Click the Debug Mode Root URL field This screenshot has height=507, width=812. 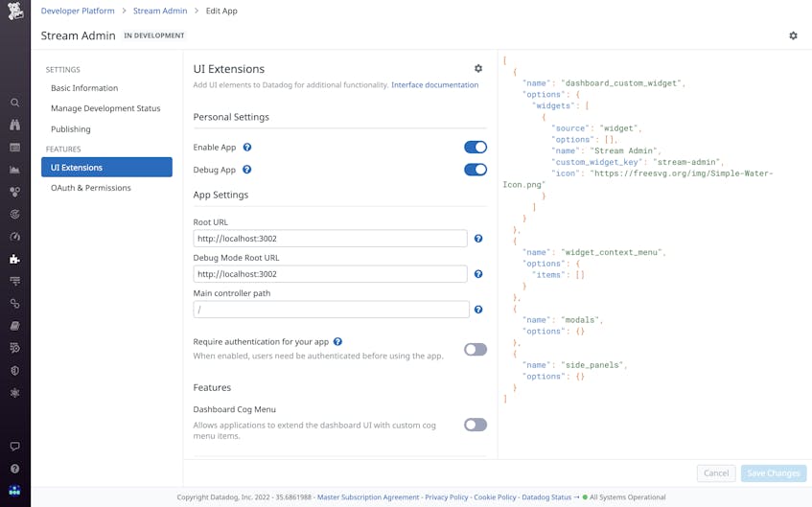(x=330, y=274)
